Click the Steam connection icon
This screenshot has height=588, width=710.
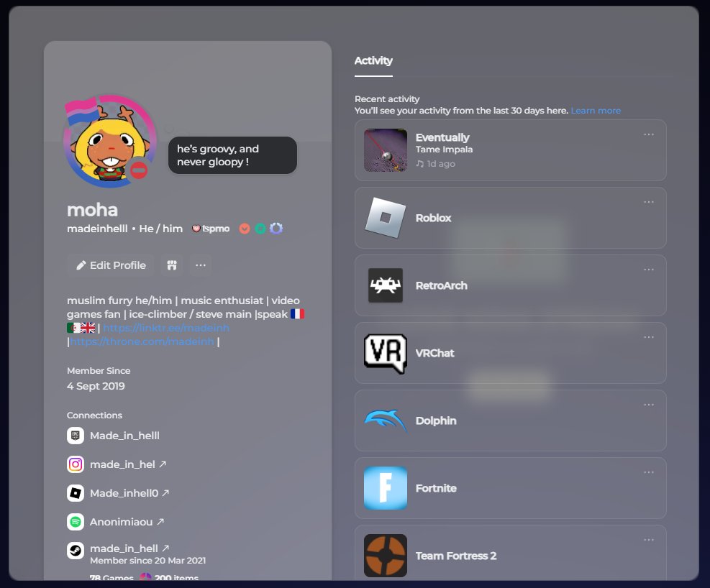pos(76,551)
